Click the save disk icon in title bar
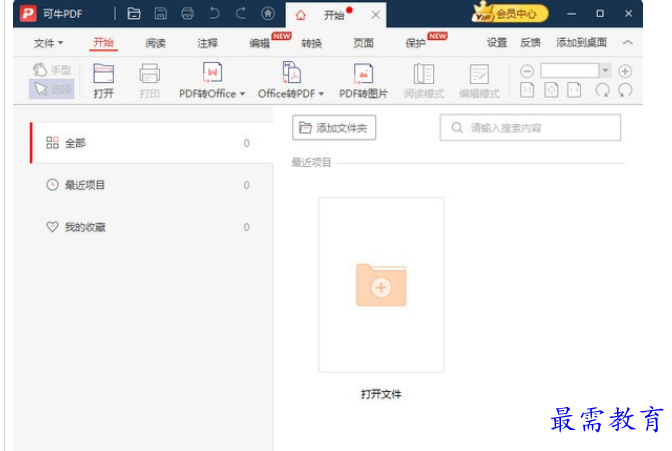 (x=160, y=14)
